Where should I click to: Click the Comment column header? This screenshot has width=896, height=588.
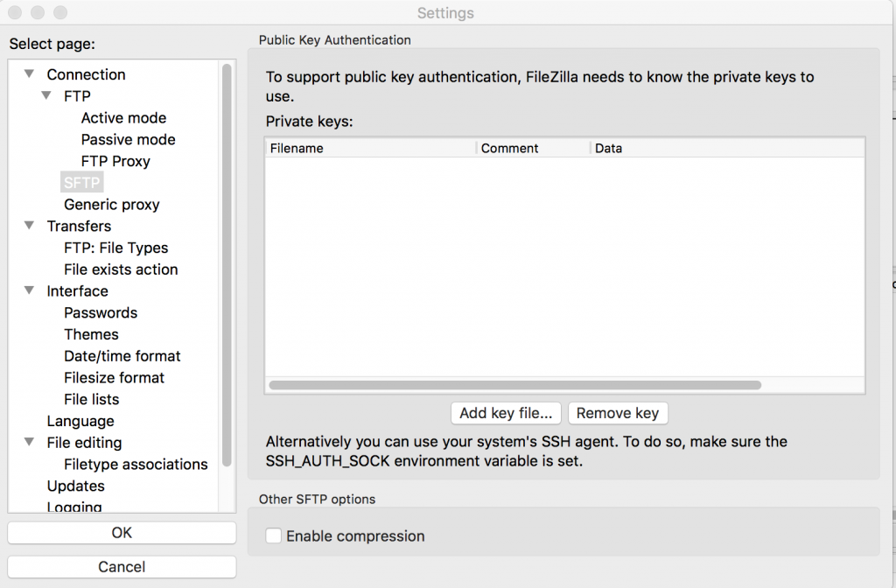click(510, 149)
